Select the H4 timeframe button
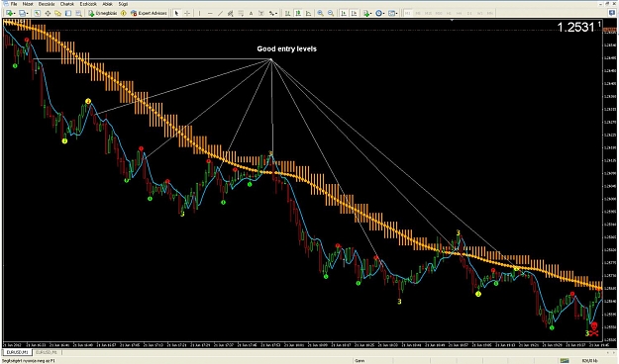This screenshot has width=619, height=364. point(460,13)
